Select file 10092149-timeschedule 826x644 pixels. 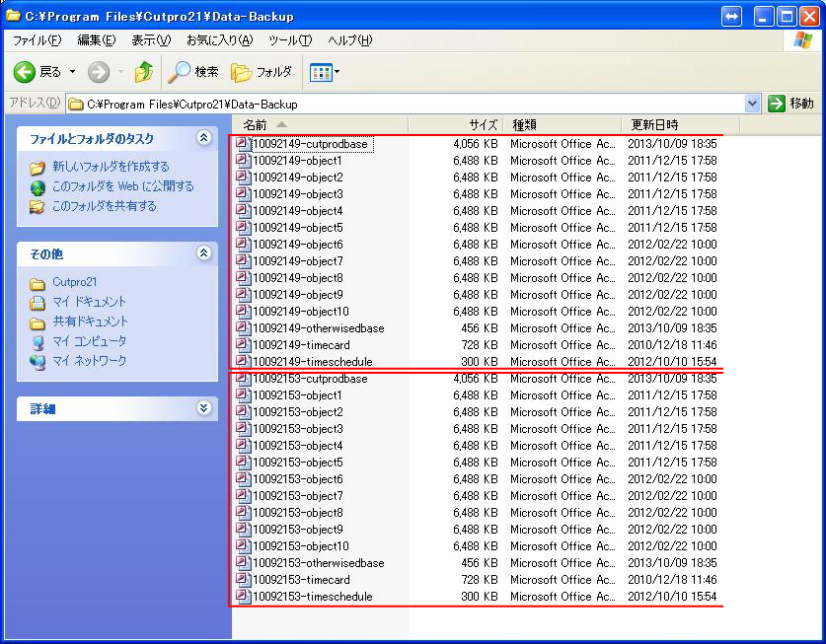point(313,362)
